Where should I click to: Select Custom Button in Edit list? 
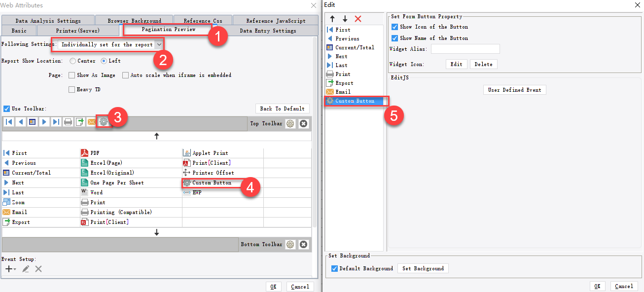click(354, 101)
